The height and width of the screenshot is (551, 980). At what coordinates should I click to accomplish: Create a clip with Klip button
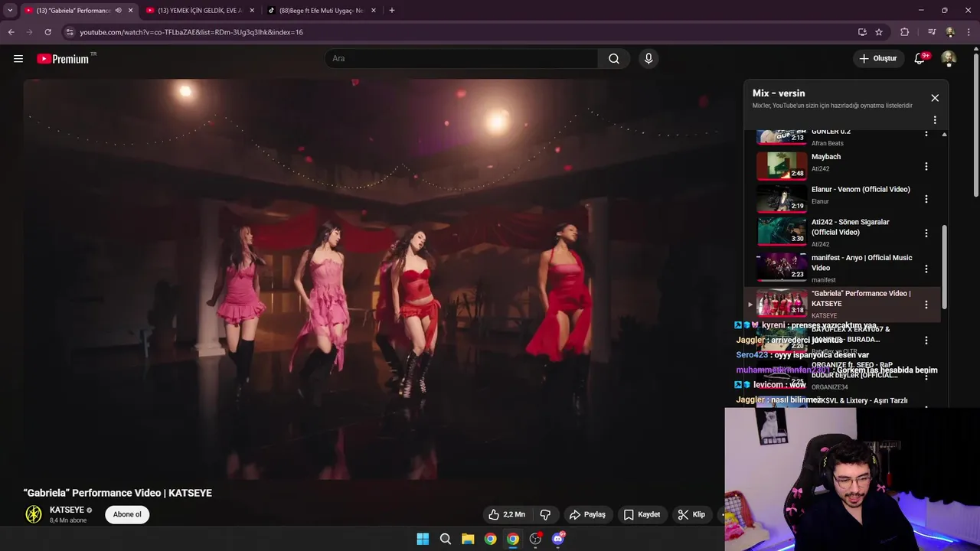coord(691,514)
